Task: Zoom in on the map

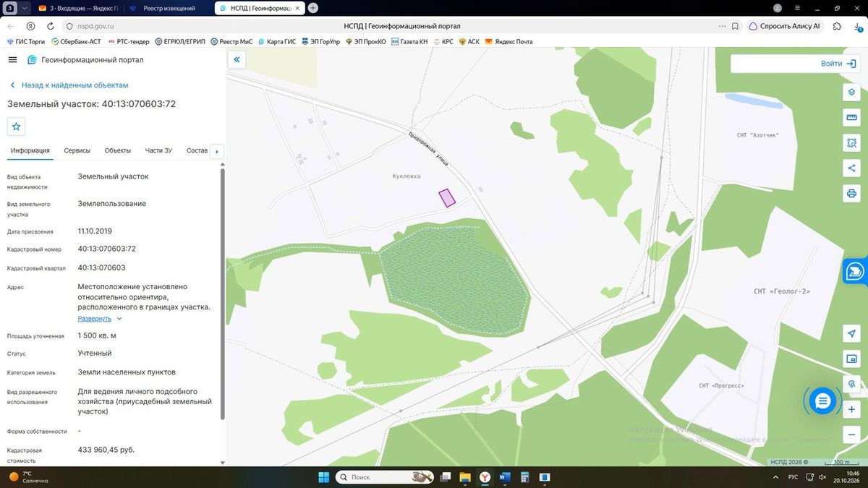Action: tap(851, 409)
